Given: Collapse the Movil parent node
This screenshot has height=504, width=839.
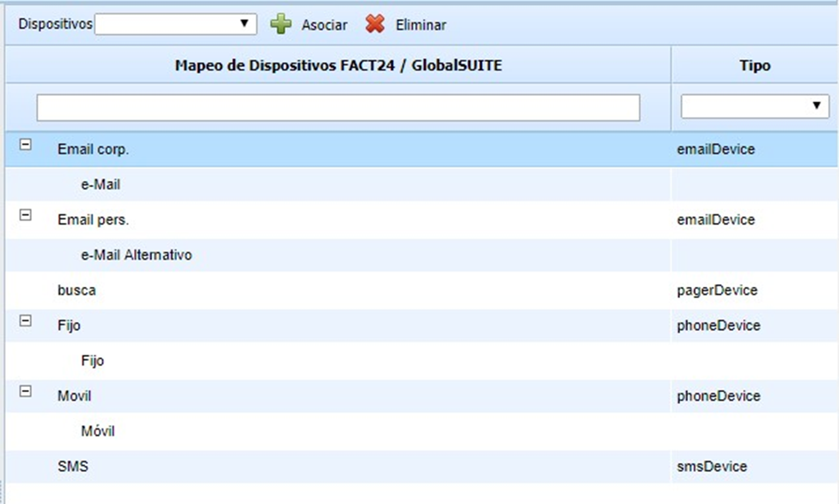Looking at the screenshot, I should click(x=25, y=391).
